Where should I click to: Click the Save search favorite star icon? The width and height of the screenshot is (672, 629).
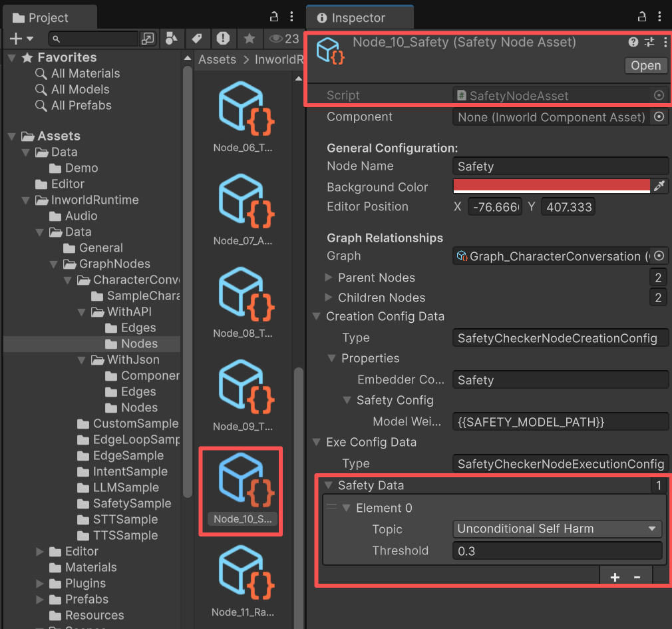tap(249, 39)
